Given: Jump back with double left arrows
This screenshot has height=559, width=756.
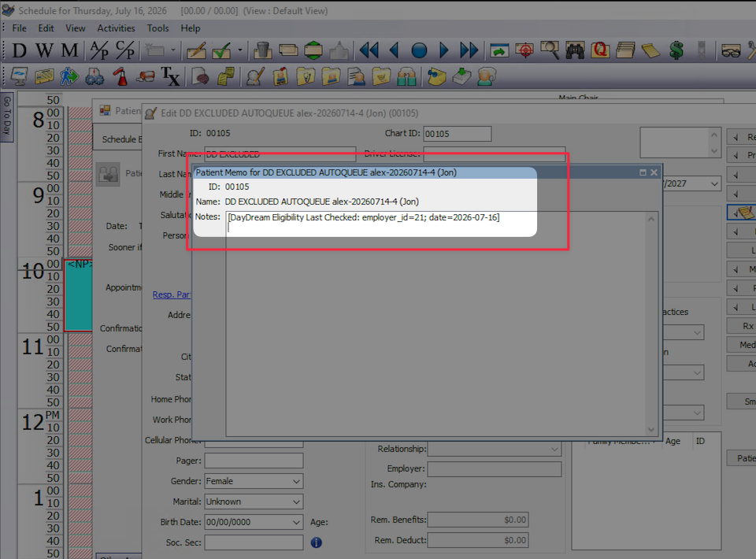Looking at the screenshot, I should 369,50.
